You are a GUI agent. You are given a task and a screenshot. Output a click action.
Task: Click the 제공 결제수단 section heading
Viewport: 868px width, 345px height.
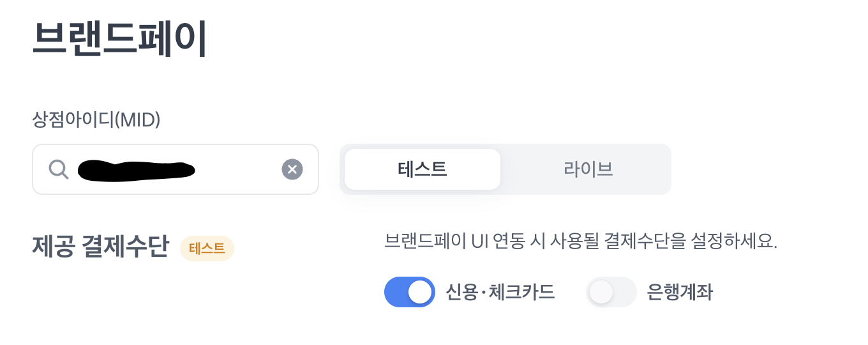pos(100,247)
